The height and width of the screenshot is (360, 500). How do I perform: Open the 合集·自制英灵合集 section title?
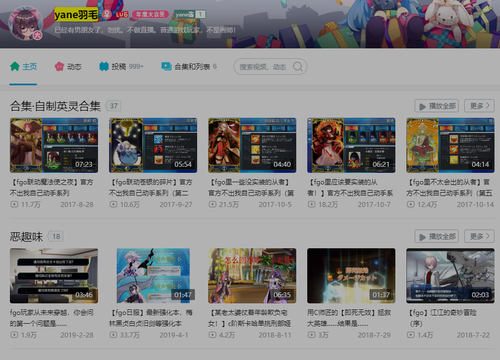(x=55, y=106)
